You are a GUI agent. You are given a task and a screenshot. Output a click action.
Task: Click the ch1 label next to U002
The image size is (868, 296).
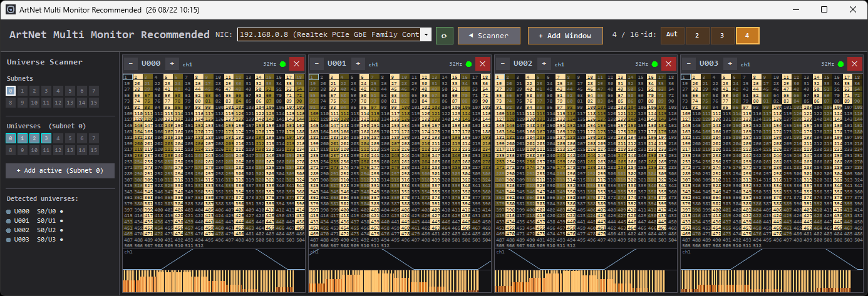click(559, 64)
